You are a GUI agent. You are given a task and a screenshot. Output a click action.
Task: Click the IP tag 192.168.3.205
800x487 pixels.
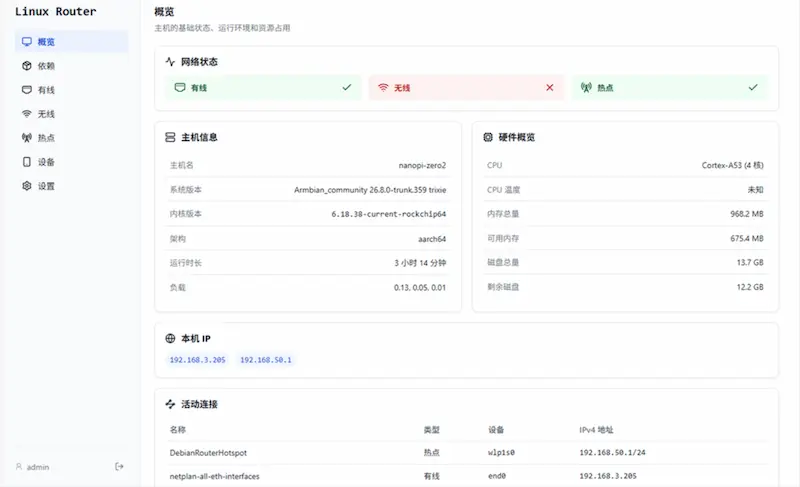coord(197,360)
